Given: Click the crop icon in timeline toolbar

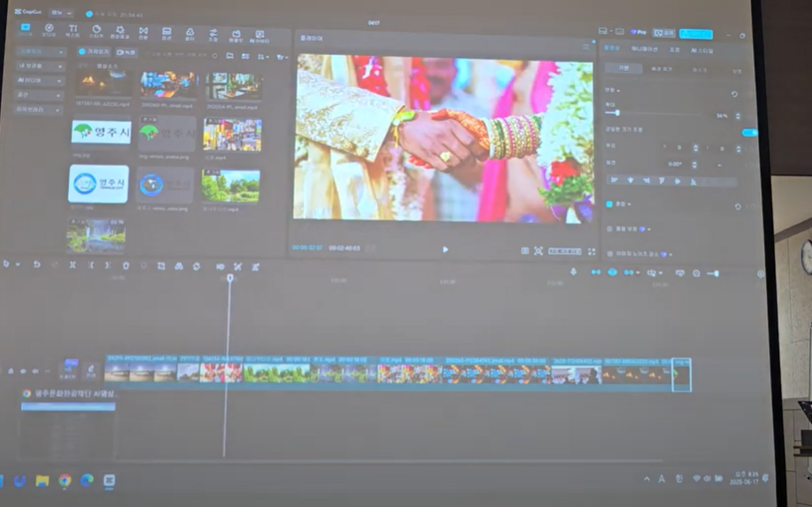Looking at the screenshot, I should coord(161,266).
